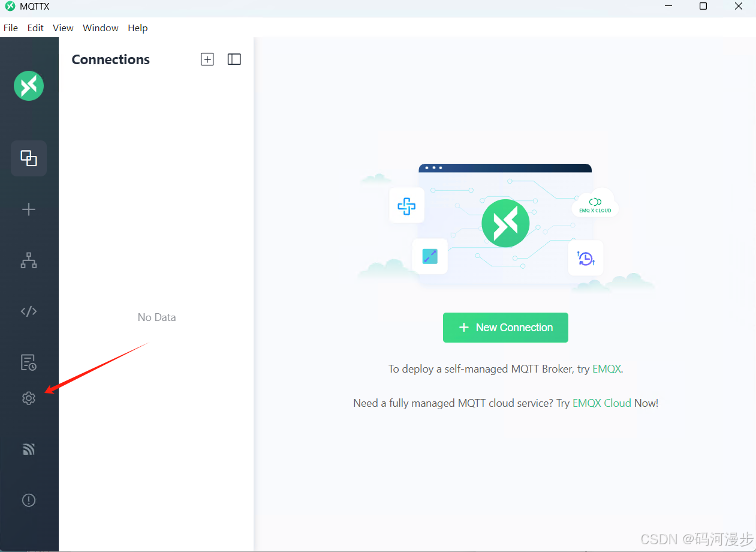
Task: Click the No Data text
Action: (156, 317)
